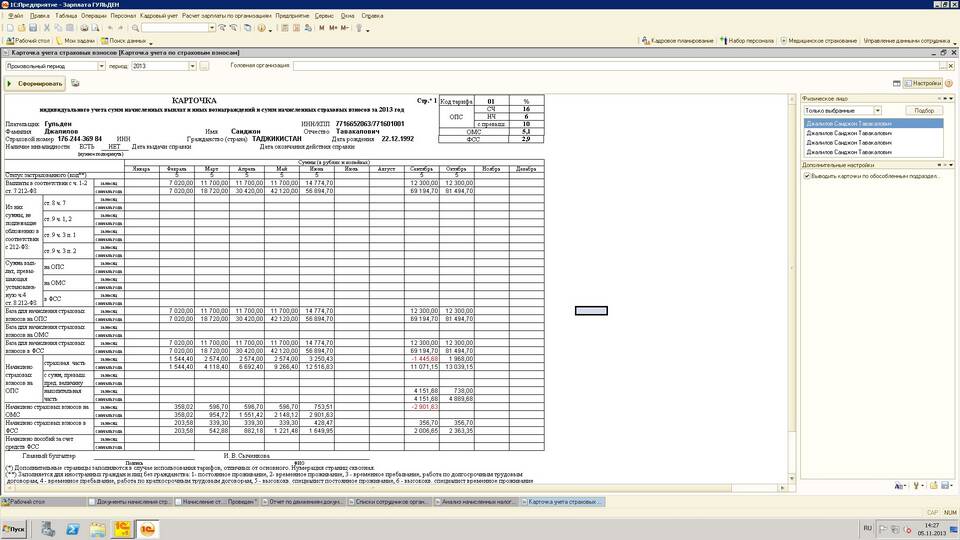Click the report vertical scrollbar down arrow
Image resolution: width=960 pixels, height=540 pixels.
(x=792, y=478)
